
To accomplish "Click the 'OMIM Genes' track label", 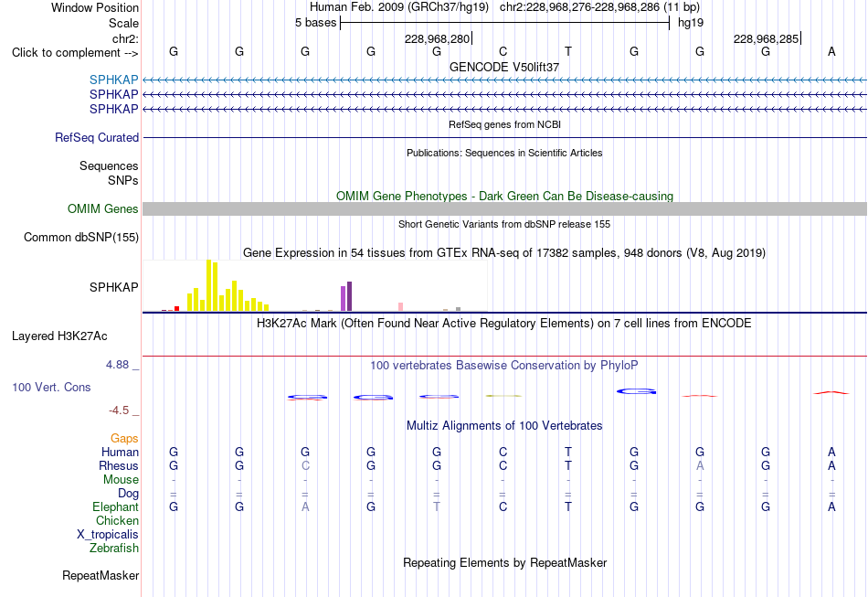I will click(102, 208).
